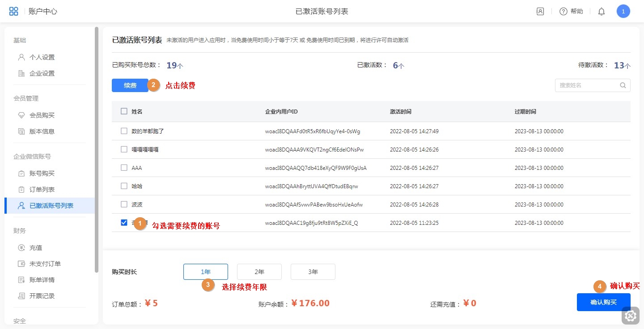644x329 pixels.
Task: Click the blue 续费 button
Action: coord(130,85)
